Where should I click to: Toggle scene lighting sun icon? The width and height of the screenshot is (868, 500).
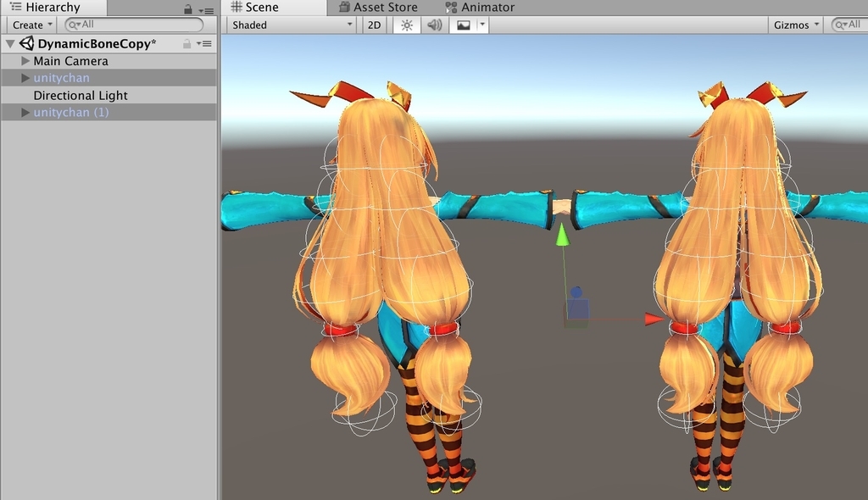(407, 25)
